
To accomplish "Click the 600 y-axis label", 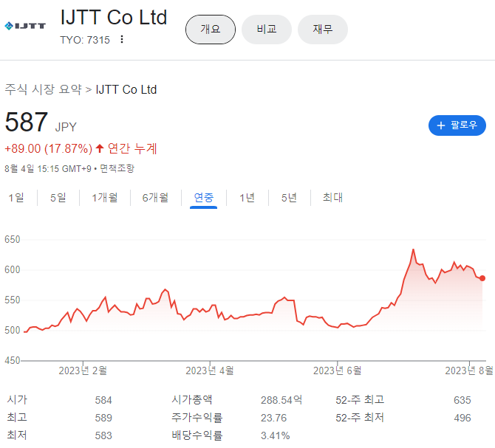I will tap(13, 270).
